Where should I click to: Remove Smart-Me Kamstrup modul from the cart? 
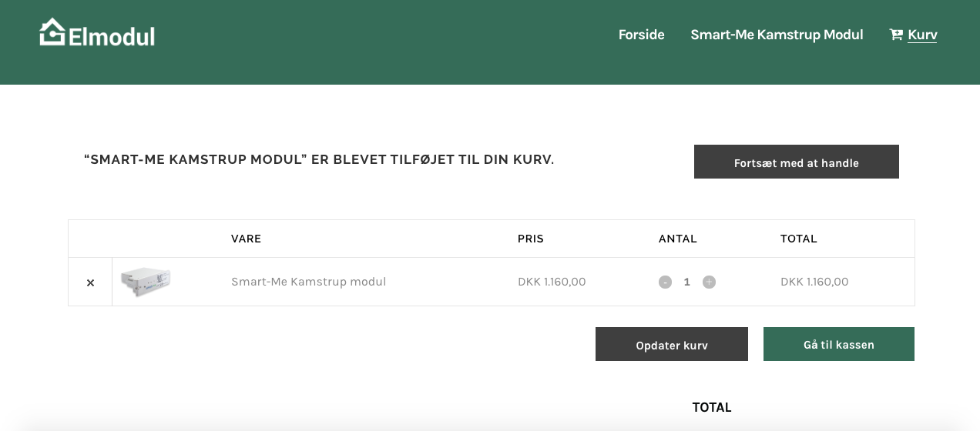click(x=90, y=282)
